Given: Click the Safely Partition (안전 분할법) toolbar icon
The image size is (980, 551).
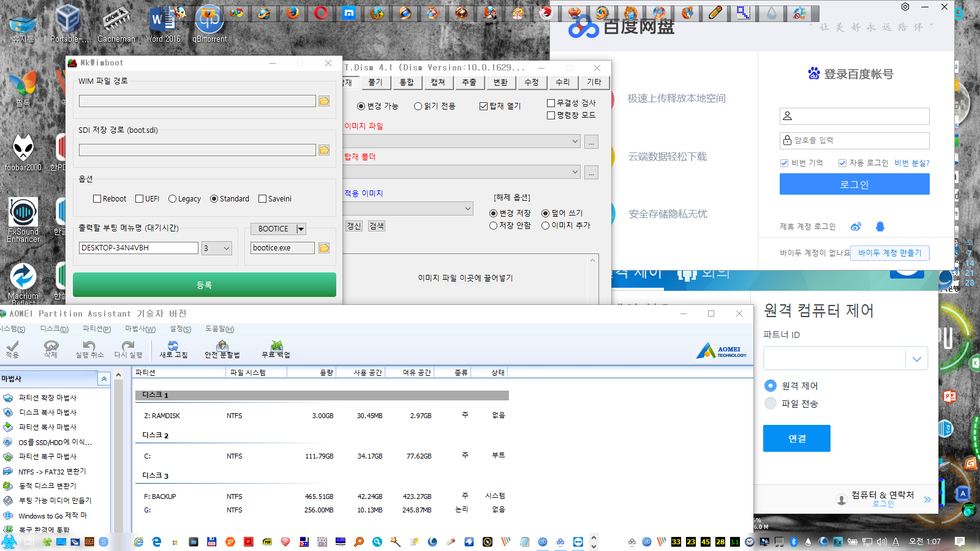Looking at the screenshot, I should tap(222, 350).
